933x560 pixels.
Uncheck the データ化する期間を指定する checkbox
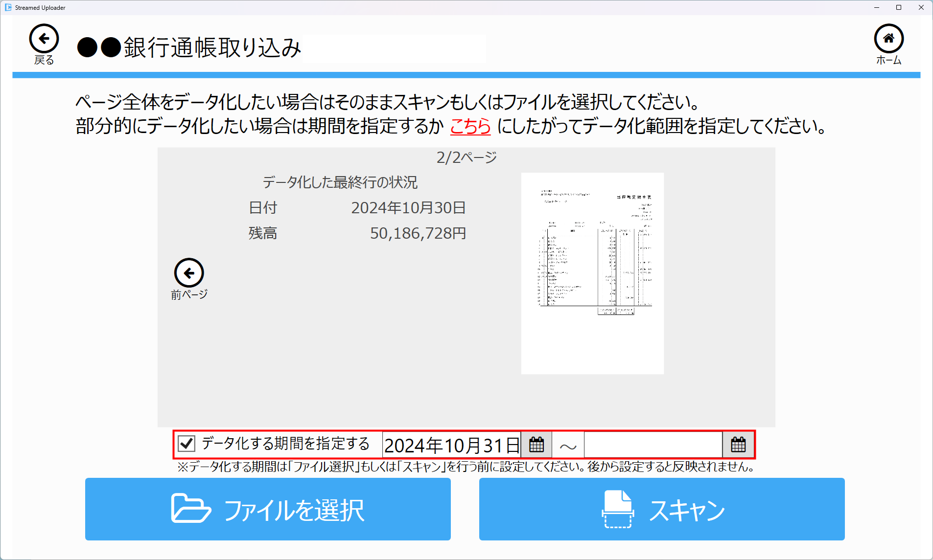187,444
